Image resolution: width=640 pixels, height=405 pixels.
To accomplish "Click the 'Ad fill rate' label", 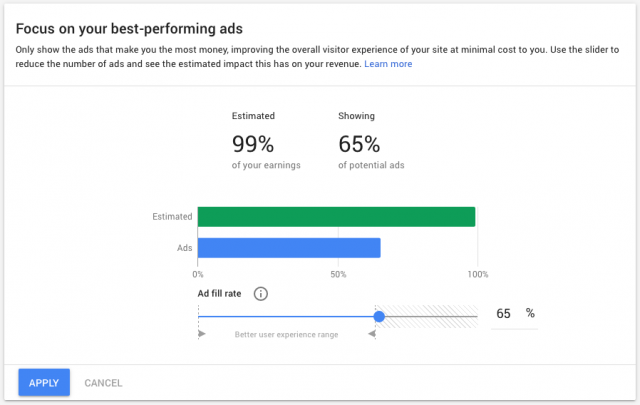I will (x=221, y=294).
